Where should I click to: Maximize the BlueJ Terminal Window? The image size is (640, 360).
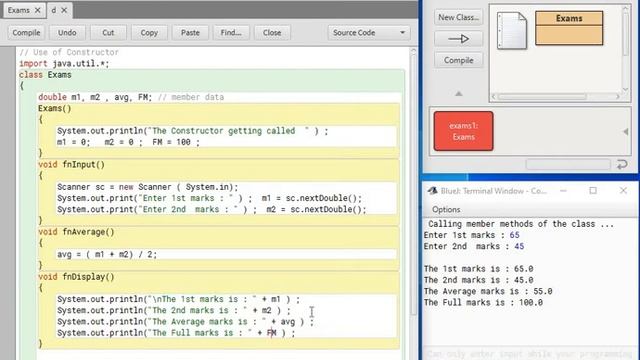[x=593, y=191]
